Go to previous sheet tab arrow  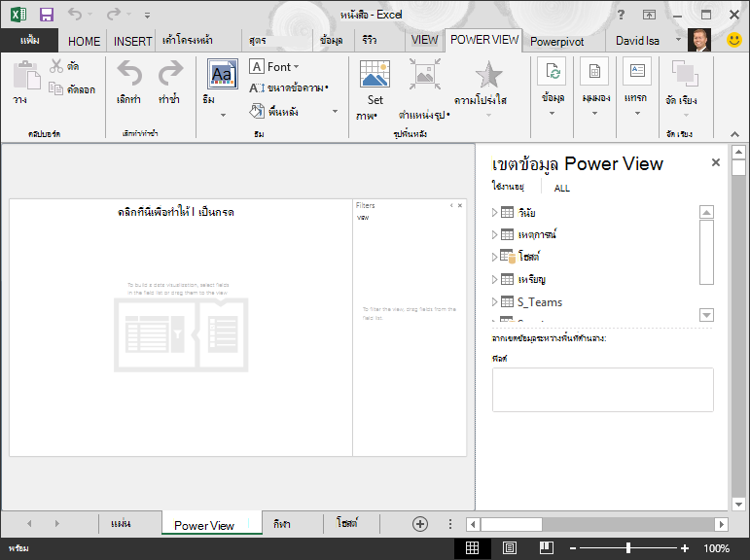click(29, 524)
